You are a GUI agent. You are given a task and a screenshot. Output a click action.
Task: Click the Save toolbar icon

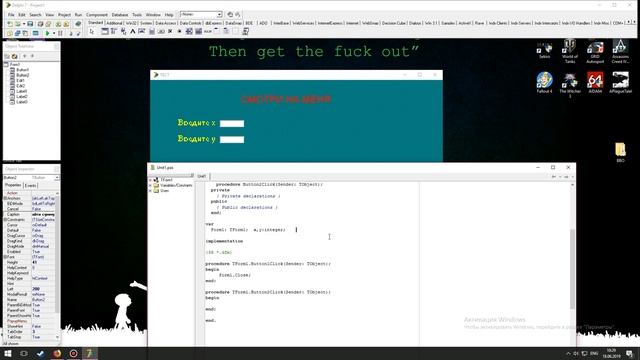(x=30, y=24)
